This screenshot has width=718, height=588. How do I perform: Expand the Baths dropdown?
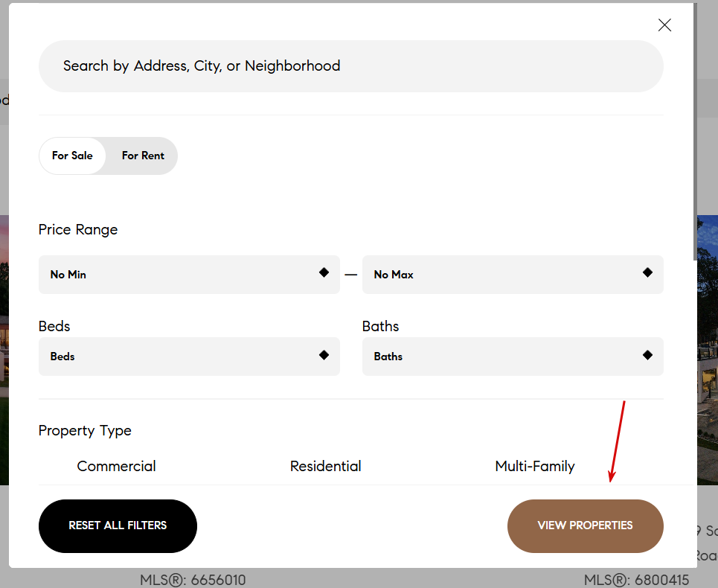513,357
